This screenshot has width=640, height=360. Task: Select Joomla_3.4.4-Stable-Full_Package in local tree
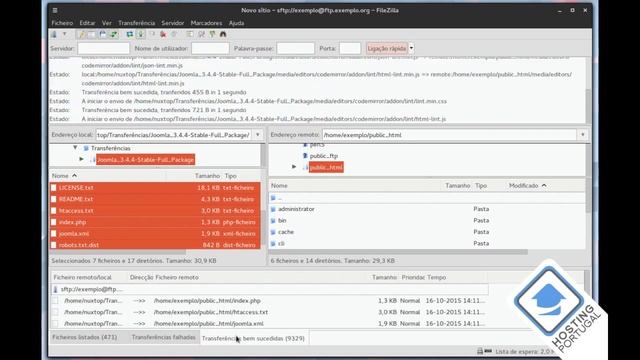[x=146, y=160]
